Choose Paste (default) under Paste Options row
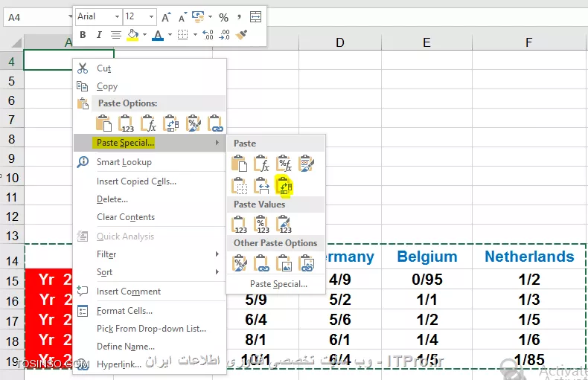The width and height of the screenshot is (588, 380). 103,123
